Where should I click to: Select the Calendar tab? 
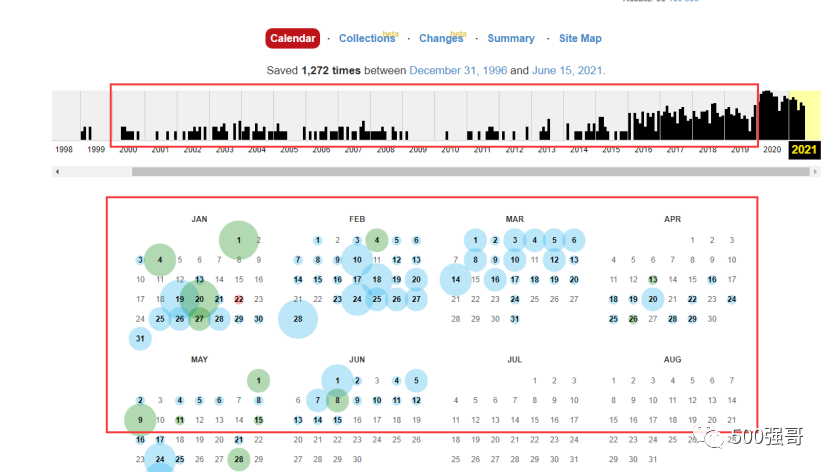tap(293, 38)
